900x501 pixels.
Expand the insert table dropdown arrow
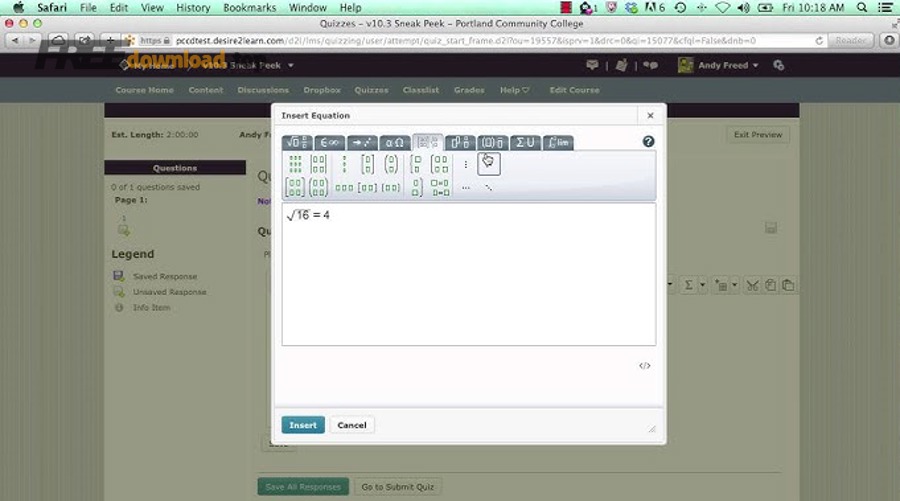pyautogui.click(x=735, y=285)
